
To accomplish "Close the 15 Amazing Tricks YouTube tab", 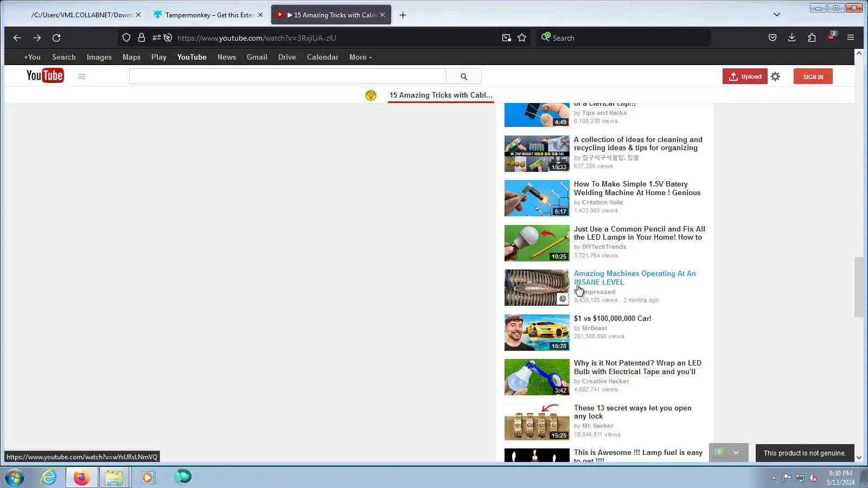I will [382, 15].
